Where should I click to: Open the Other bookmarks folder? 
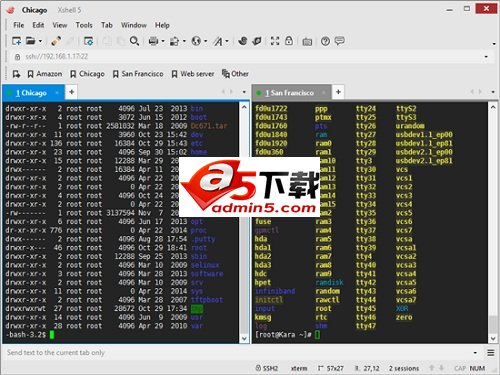click(235, 74)
